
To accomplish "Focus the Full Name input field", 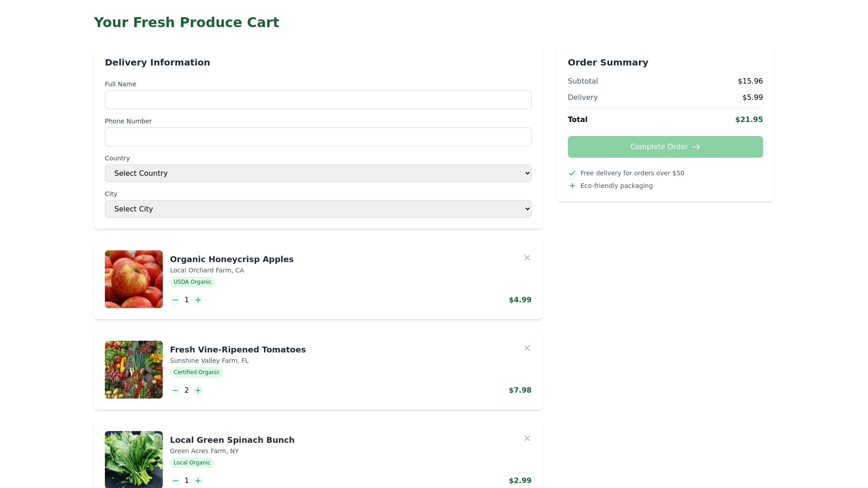I will [x=318, y=100].
